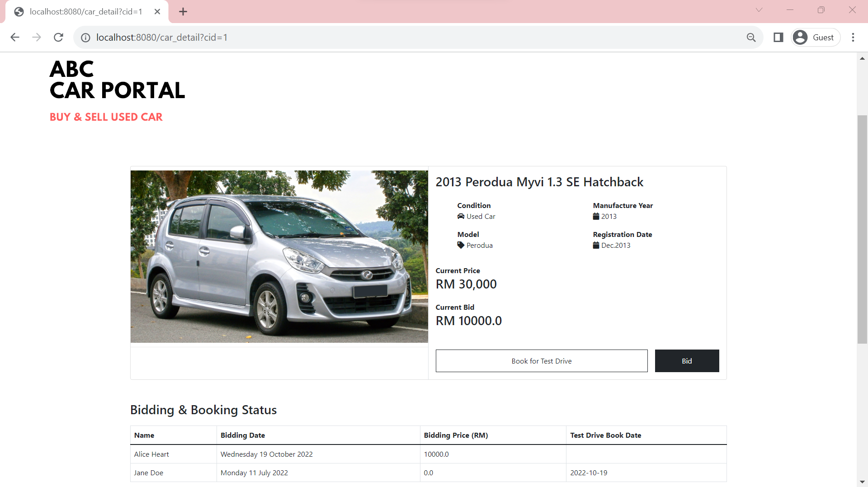Viewport: 868px width, 487px height.
Task: Open a new browser tab
Action: coord(183,12)
